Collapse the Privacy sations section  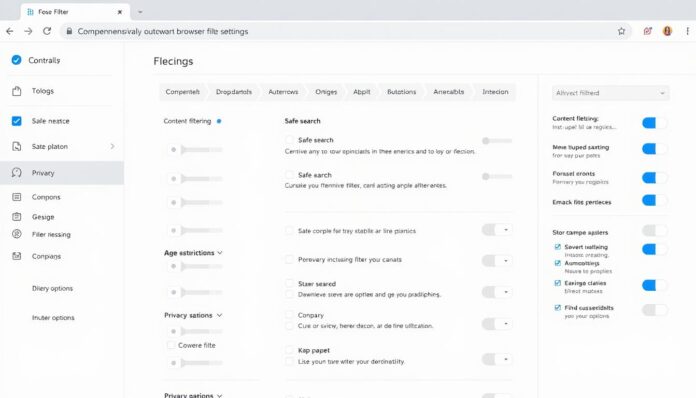[x=219, y=315]
